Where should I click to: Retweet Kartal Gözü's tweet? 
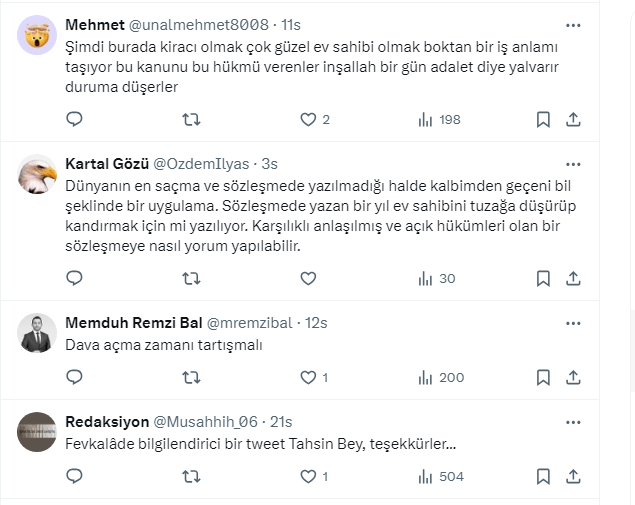pyautogui.click(x=191, y=279)
